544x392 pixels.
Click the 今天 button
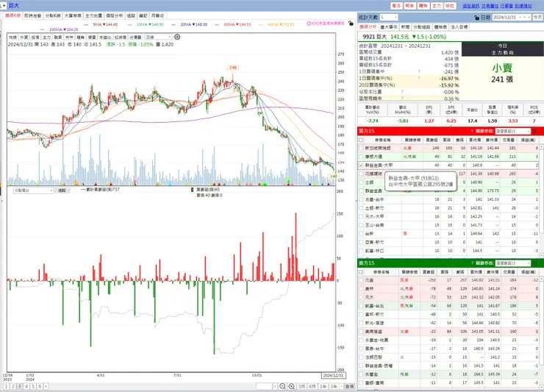[x=537, y=17]
